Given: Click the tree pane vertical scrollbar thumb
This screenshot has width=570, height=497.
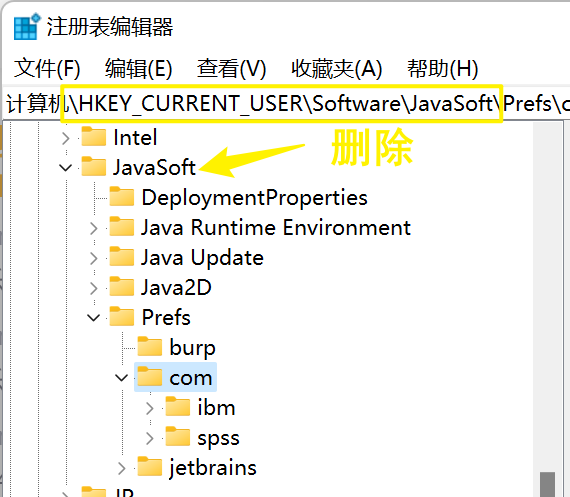Looking at the screenshot, I should (547, 484).
